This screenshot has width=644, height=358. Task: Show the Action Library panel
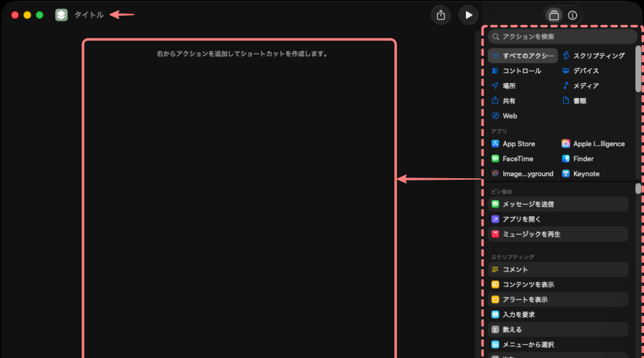coord(553,15)
